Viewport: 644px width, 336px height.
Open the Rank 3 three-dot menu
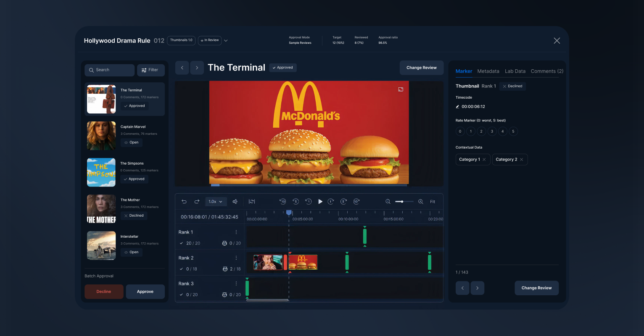[236, 283]
